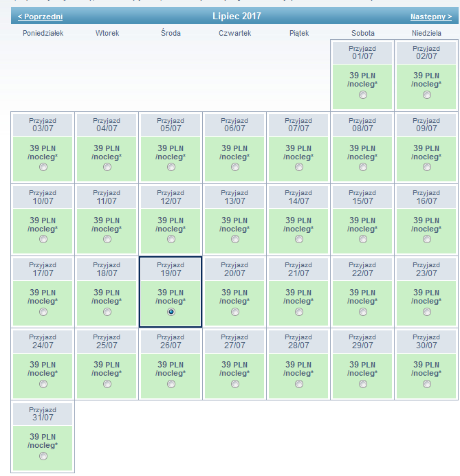The height and width of the screenshot is (476, 460).
Task: Select radio button for 18/07 arrival
Action: 107,312
